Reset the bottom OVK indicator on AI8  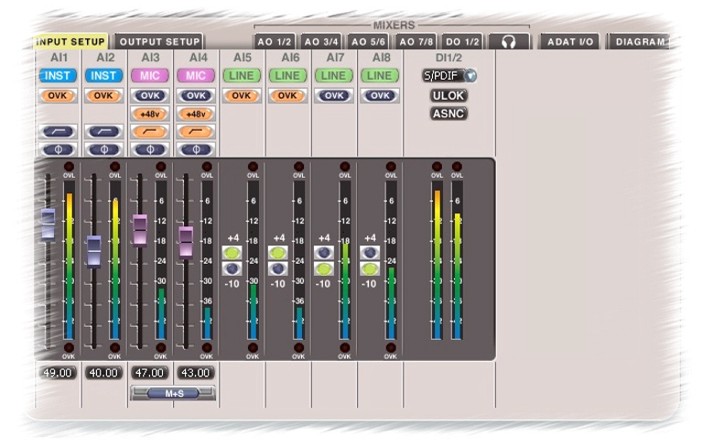click(x=391, y=348)
